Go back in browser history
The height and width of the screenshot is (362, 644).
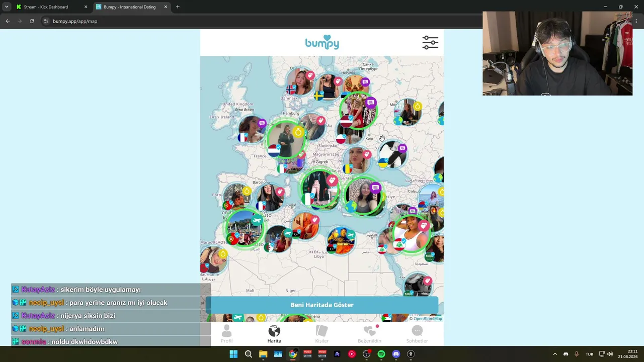tap(8, 21)
